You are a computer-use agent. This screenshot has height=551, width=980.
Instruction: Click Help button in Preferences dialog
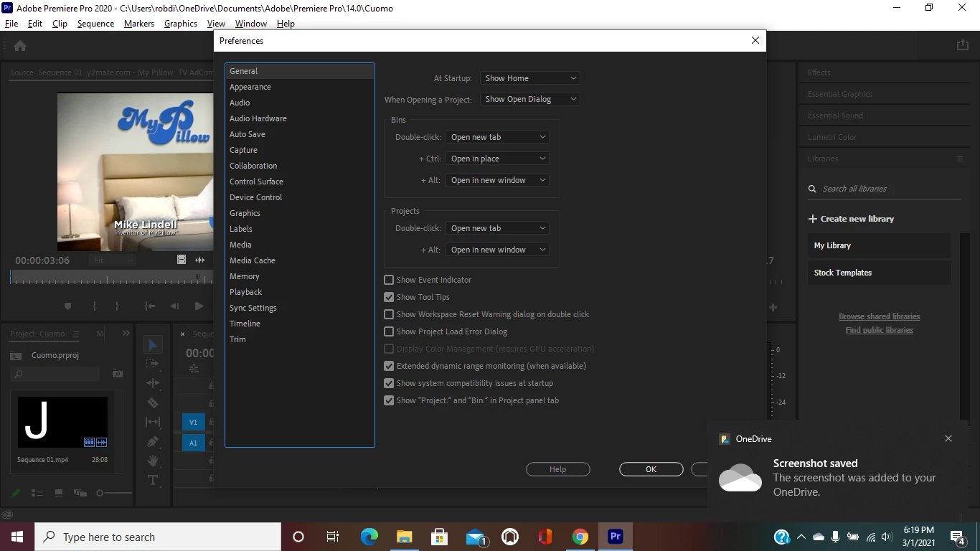pyautogui.click(x=558, y=469)
